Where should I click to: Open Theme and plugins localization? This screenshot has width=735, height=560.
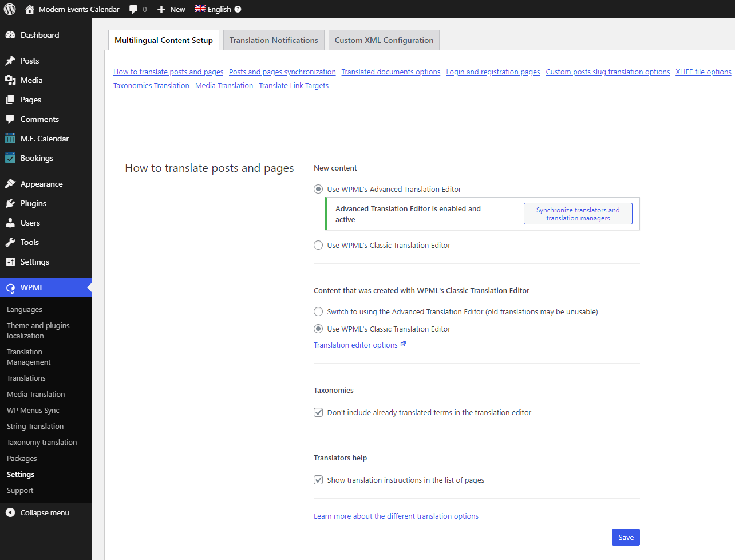(x=38, y=331)
